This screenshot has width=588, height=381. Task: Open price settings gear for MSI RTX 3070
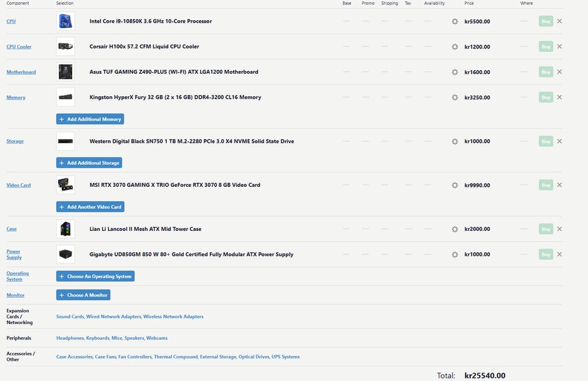455,185
